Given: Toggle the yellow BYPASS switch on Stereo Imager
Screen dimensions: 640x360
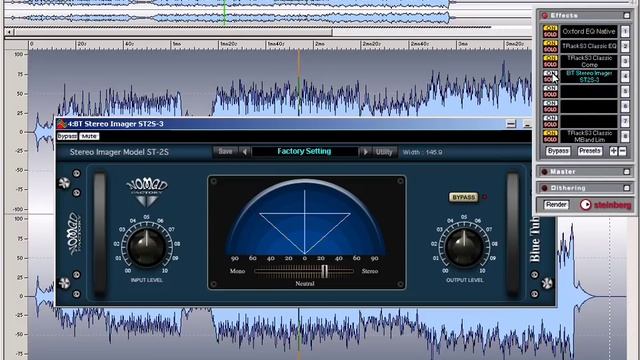Looking at the screenshot, I should pyautogui.click(x=463, y=197).
